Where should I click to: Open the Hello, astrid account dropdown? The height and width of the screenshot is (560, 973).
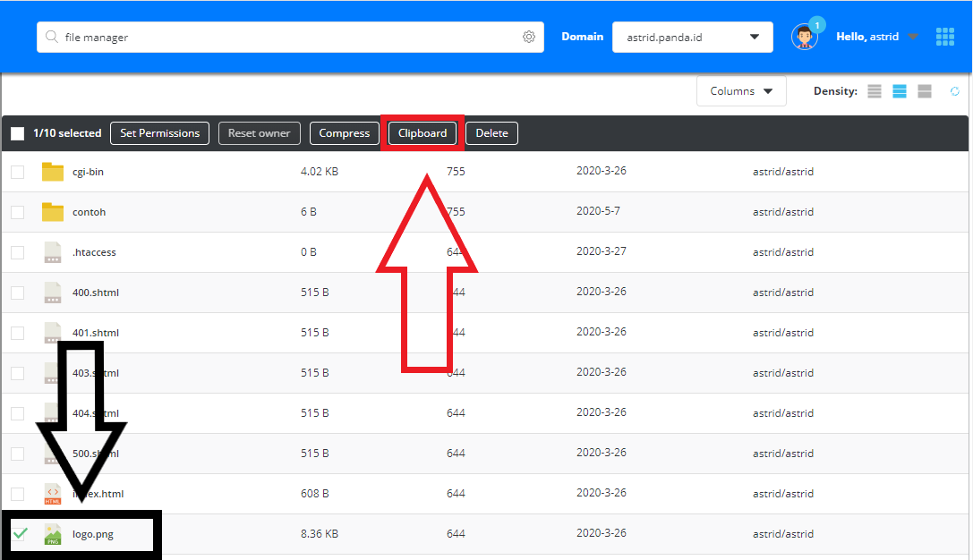coord(875,37)
